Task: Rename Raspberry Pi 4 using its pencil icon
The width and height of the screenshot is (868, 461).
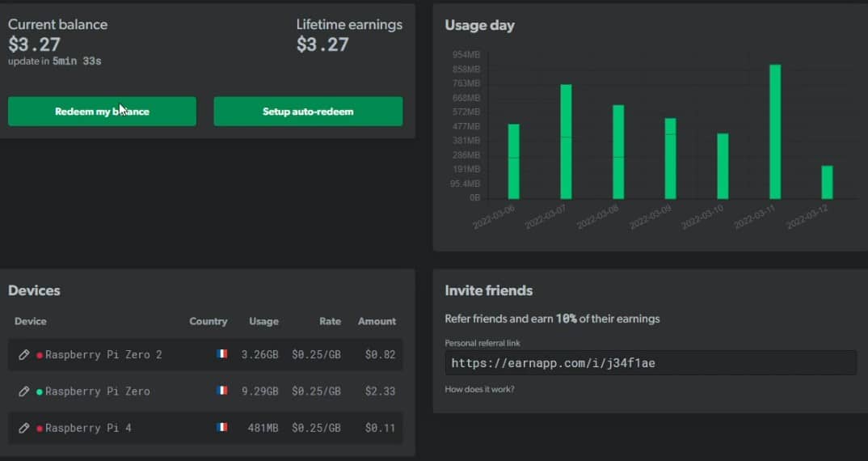Action: (x=23, y=428)
